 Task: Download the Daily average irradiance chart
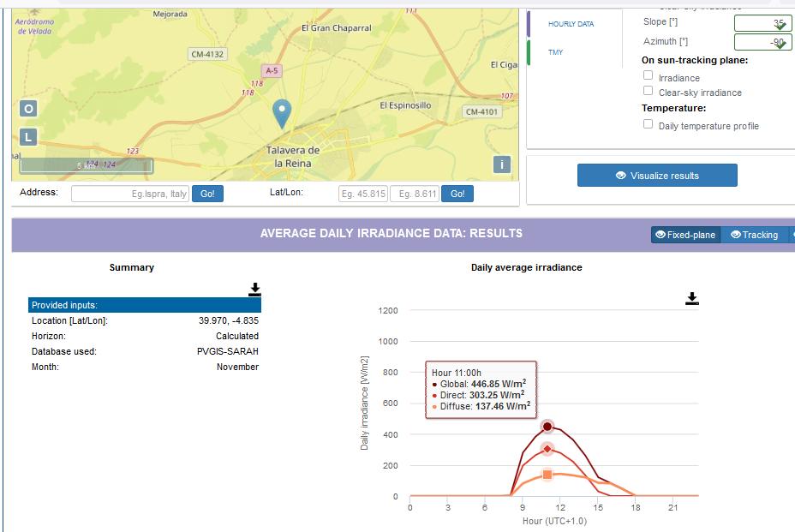pyautogui.click(x=691, y=299)
